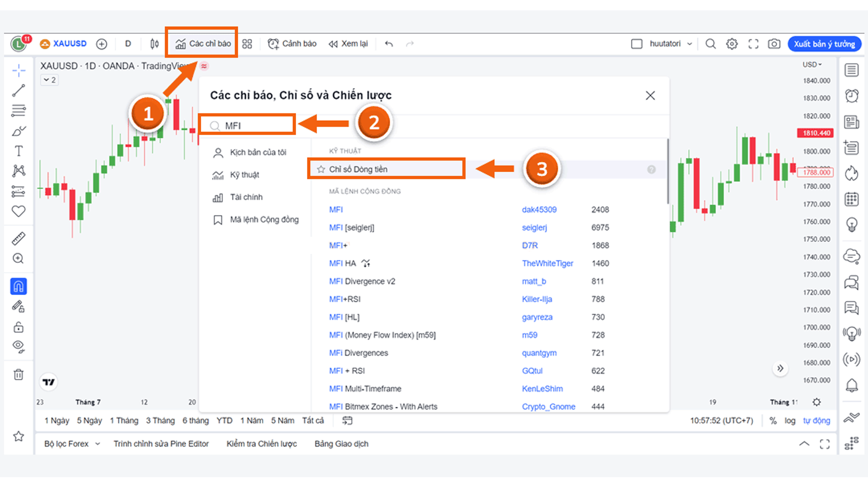Screen dimensions: 868x488
Task: Click the MFI indicator search field
Action: 253,126
